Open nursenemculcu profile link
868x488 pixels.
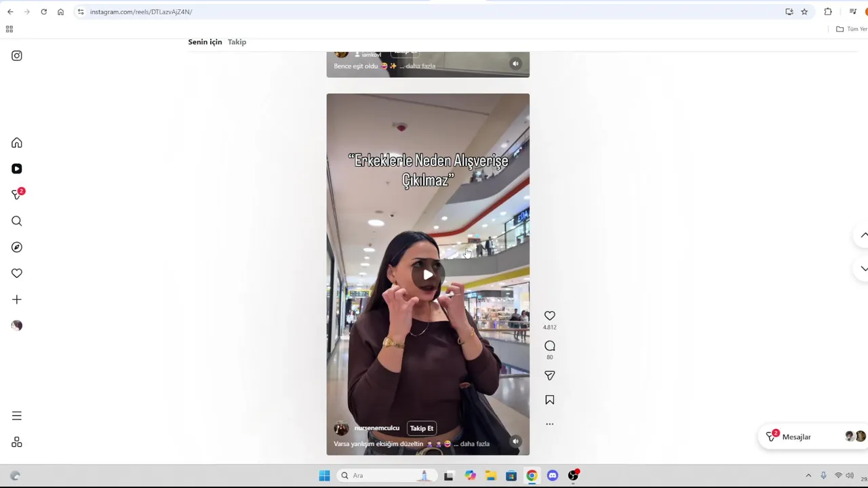[377, 428]
